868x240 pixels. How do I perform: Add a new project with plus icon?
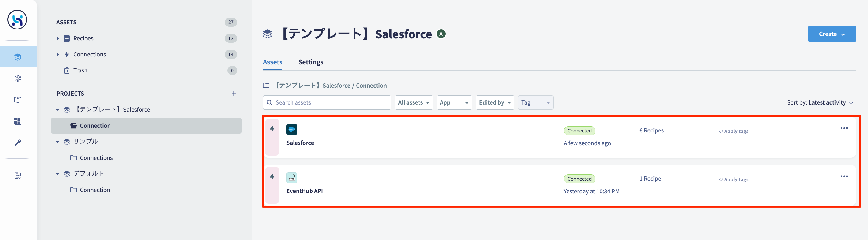pos(234,94)
